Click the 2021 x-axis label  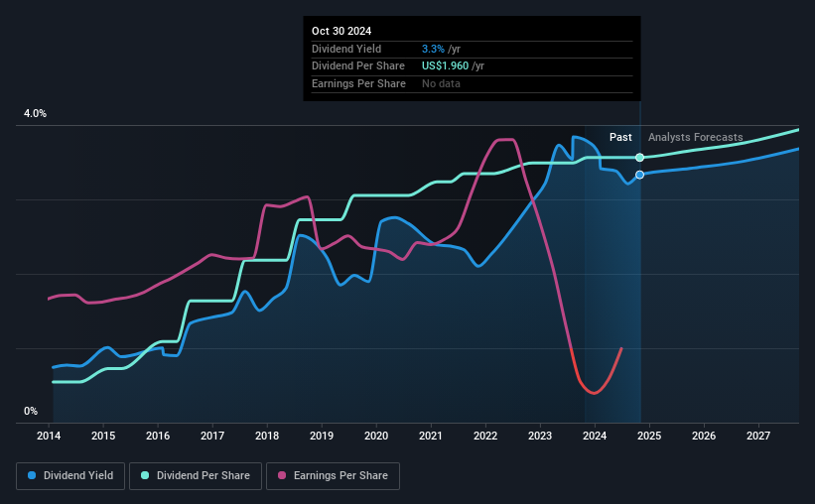click(431, 436)
